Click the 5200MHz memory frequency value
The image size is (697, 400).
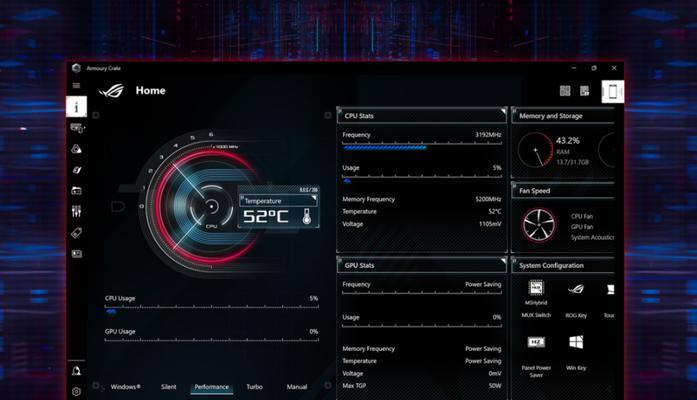coord(488,199)
